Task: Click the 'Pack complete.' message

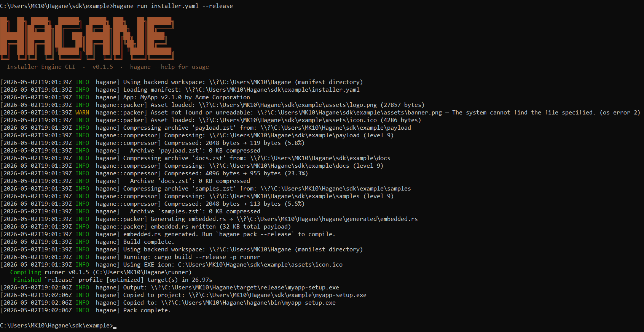Action: click(x=147, y=310)
